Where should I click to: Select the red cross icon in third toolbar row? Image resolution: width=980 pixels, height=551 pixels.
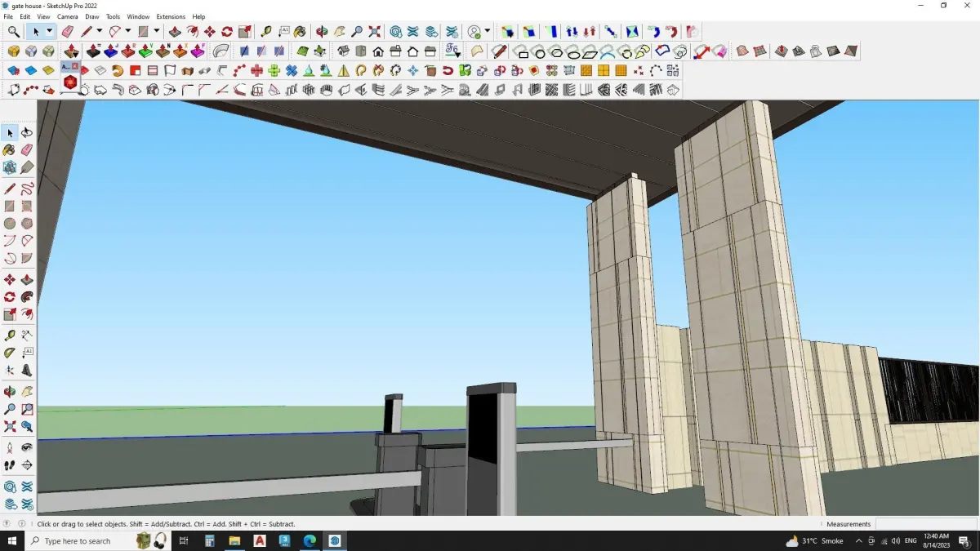point(256,71)
